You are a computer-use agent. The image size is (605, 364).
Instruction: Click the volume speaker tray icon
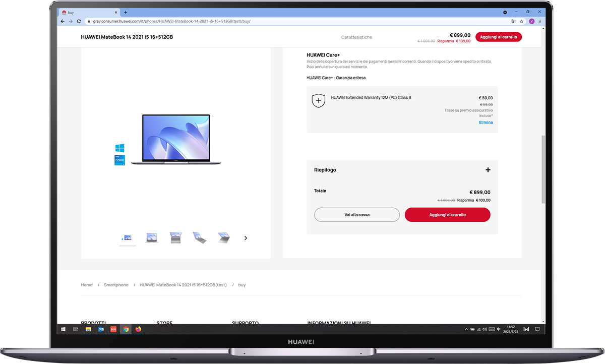(485, 329)
